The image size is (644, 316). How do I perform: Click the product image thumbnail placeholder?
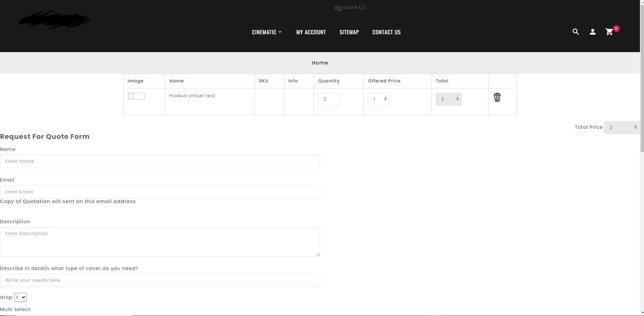tap(136, 96)
